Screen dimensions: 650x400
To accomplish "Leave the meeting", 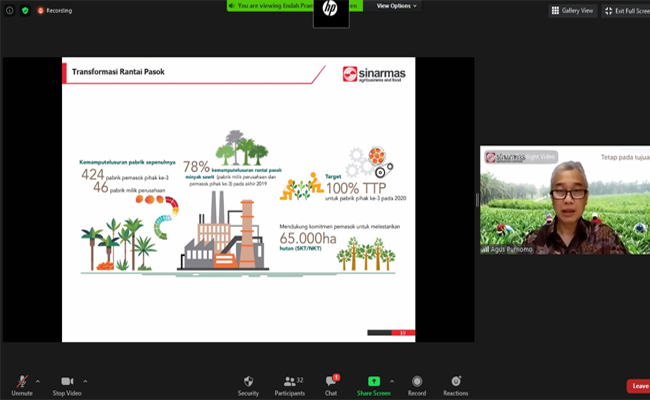I will click(x=639, y=386).
